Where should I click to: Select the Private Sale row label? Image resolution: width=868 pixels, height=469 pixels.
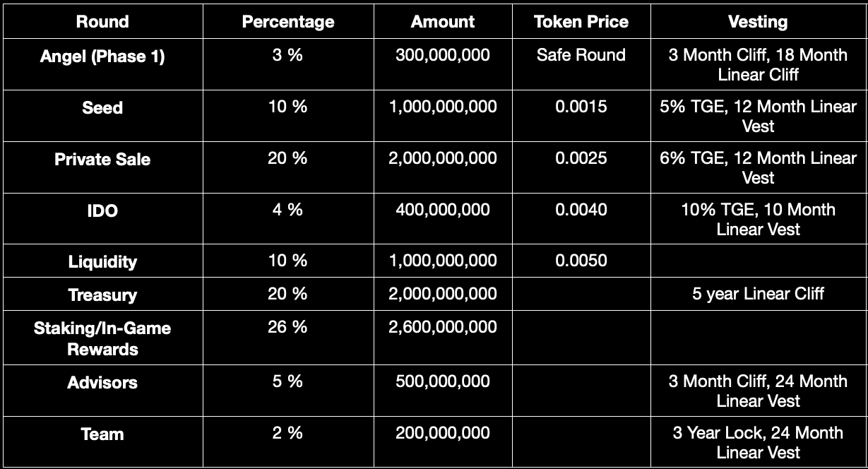102,160
